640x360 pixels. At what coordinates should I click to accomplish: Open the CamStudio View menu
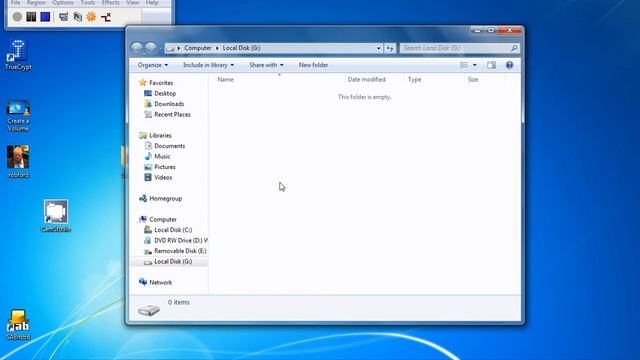(132, 2)
